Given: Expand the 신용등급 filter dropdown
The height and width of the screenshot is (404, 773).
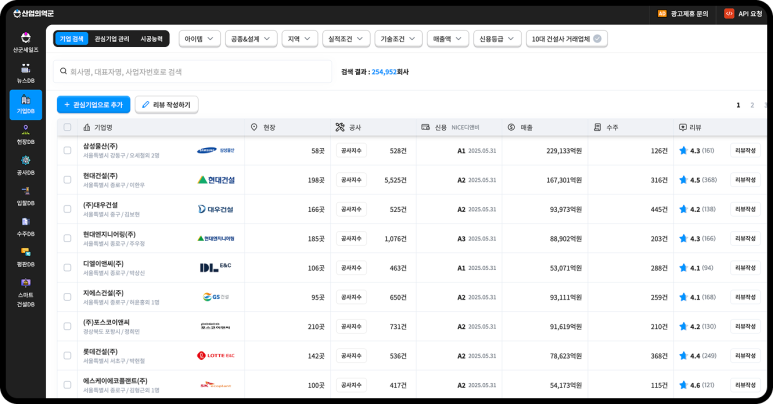Looking at the screenshot, I should pyautogui.click(x=497, y=38).
